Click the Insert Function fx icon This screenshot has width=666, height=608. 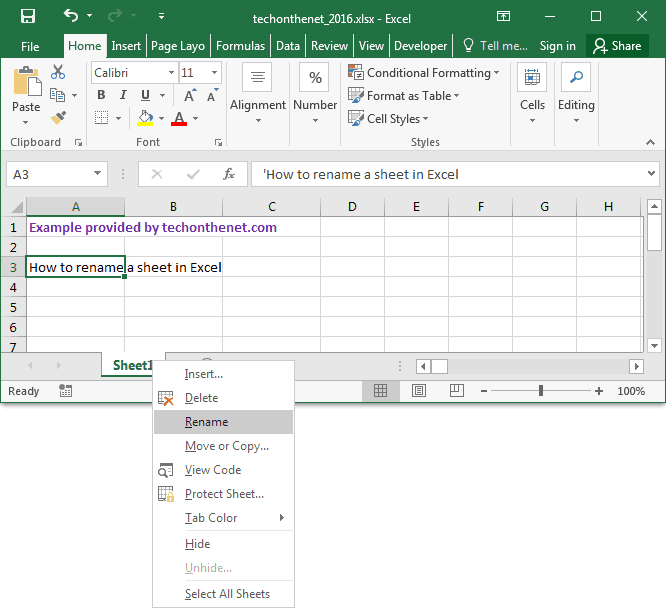click(229, 174)
